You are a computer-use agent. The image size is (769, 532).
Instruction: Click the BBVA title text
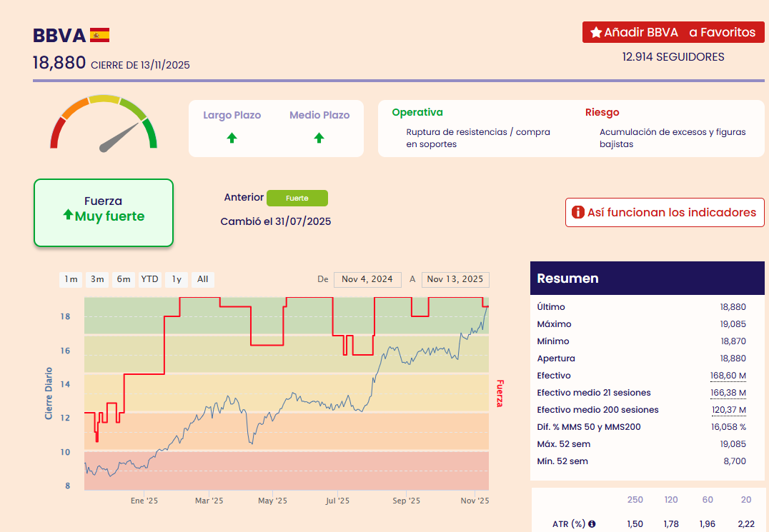tap(59, 36)
